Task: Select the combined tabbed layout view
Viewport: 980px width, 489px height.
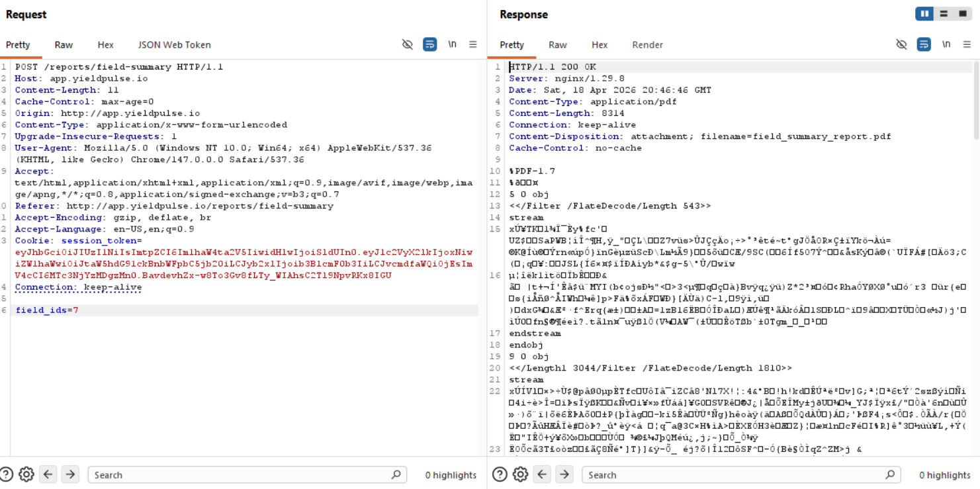Action: pyautogui.click(x=963, y=14)
